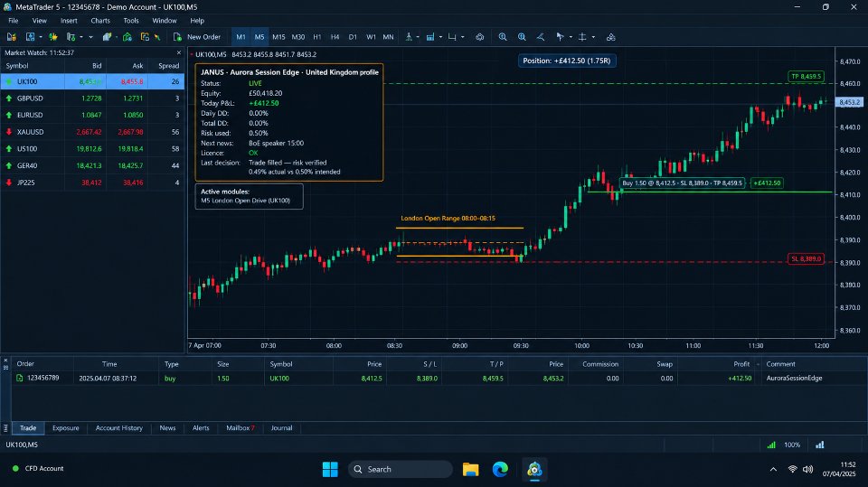Click the 3D cube toolbar icon

click(x=107, y=37)
